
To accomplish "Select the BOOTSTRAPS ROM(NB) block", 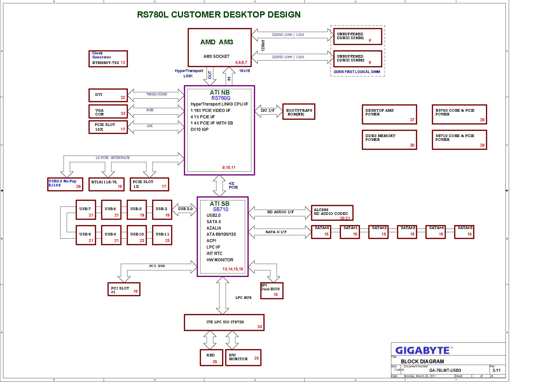I will tap(299, 112).
